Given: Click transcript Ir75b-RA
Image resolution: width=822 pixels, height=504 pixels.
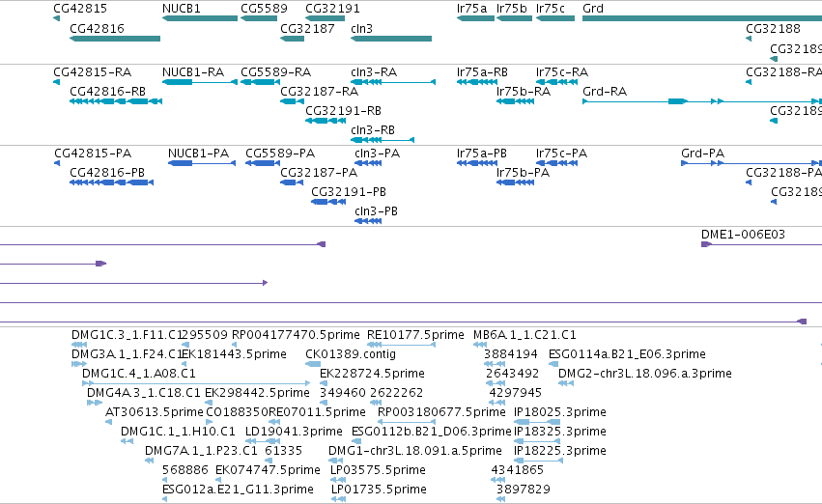Looking at the screenshot, I should [x=524, y=92].
